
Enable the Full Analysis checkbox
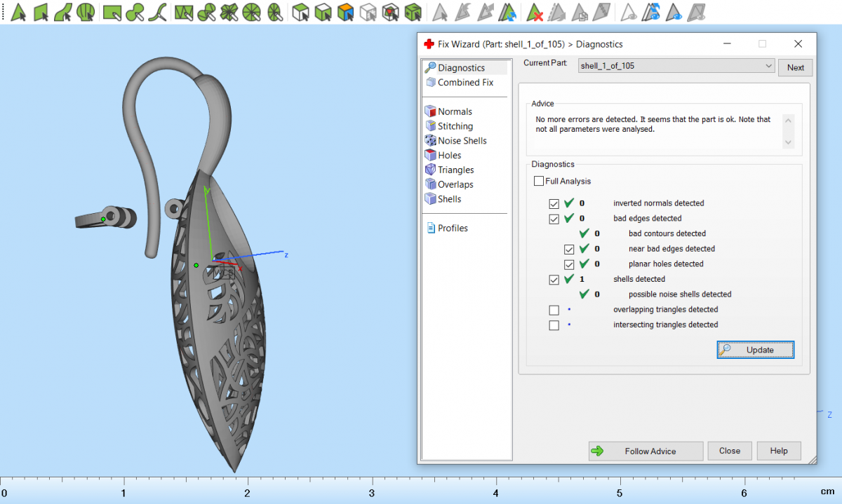[x=539, y=181]
